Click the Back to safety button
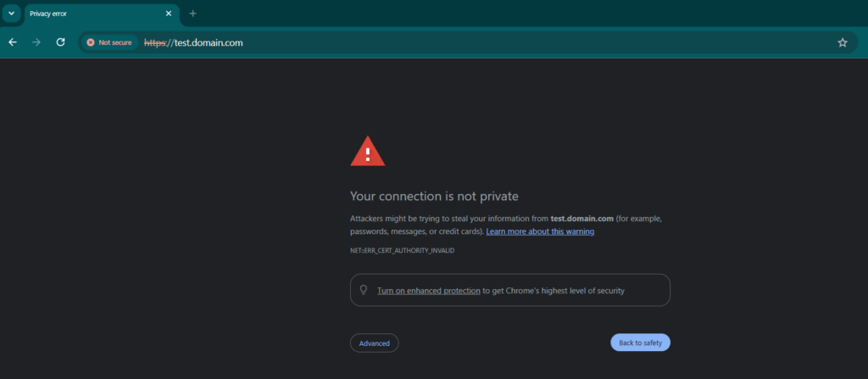The image size is (868, 379). pyautogui.click(x=640, y=343)
